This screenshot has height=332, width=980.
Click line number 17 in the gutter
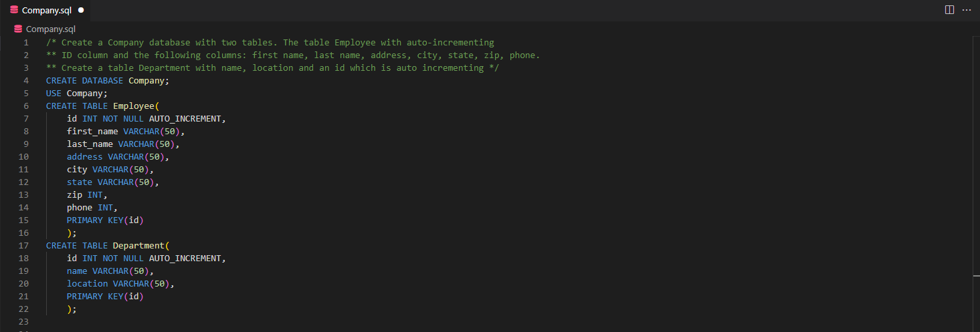coord(24,245)
